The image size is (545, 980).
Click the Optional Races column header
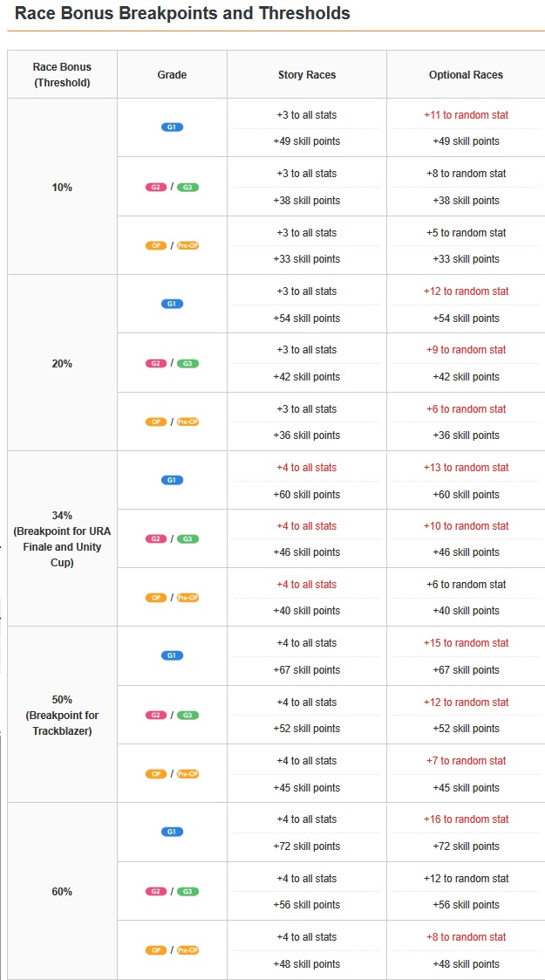(466, 75)
